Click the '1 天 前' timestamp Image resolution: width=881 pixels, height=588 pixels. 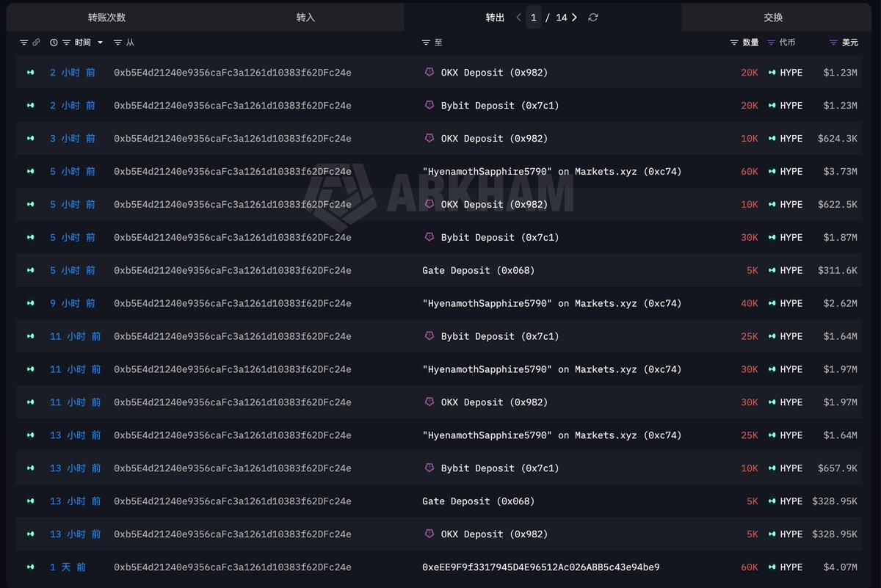point(68,567)
